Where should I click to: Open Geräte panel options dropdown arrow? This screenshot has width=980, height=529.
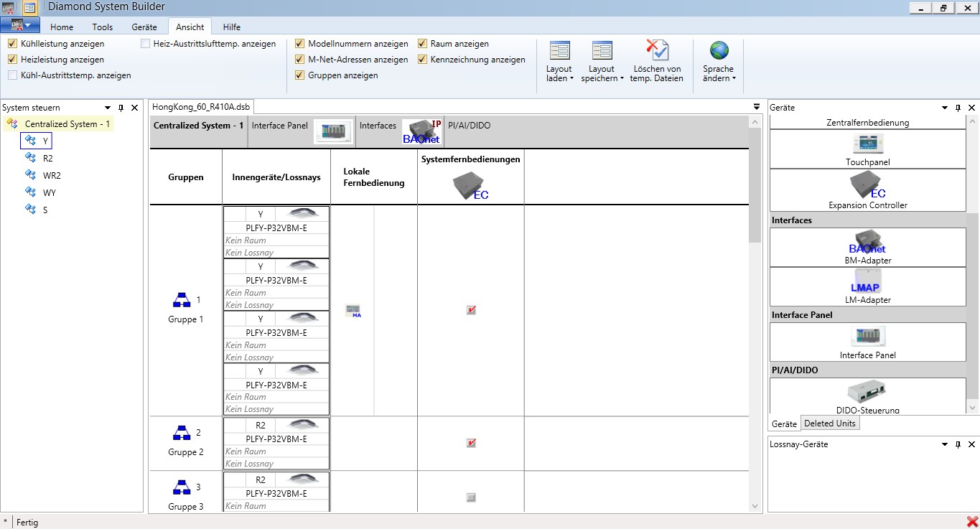click(x=944, y=108)
